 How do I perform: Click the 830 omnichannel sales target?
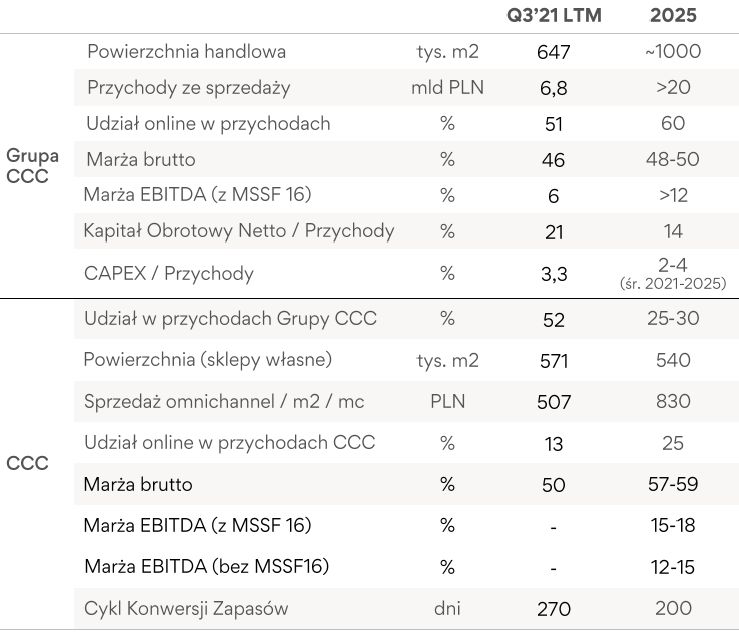pyautogui.click(x=673, y=402)
